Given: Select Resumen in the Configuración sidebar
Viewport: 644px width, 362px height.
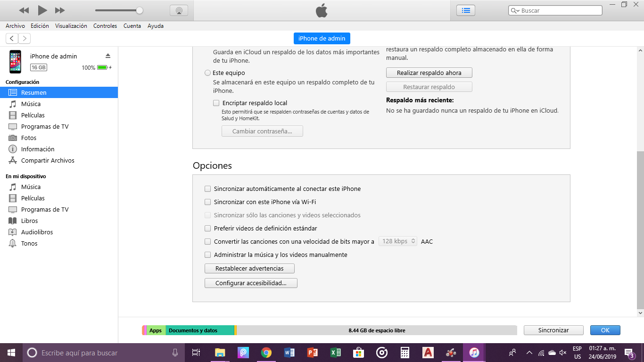Looking at the screenshot, I should coord(59,92).
